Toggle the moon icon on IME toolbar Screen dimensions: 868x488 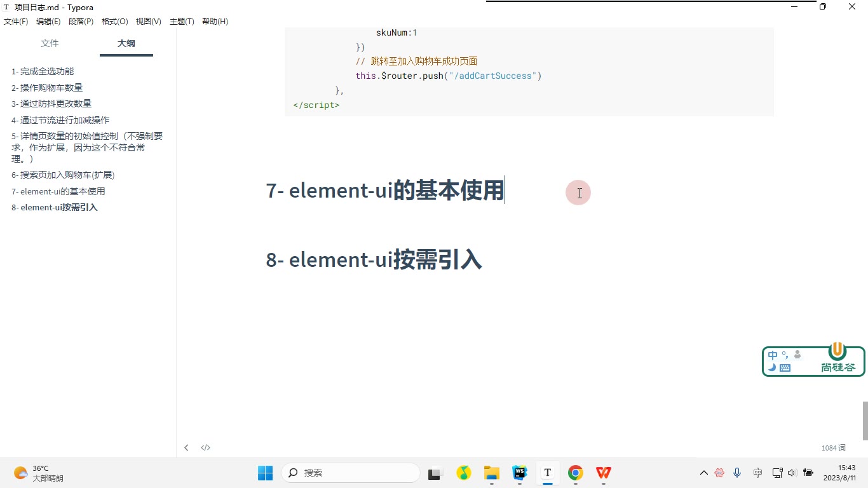coord(772,367)
